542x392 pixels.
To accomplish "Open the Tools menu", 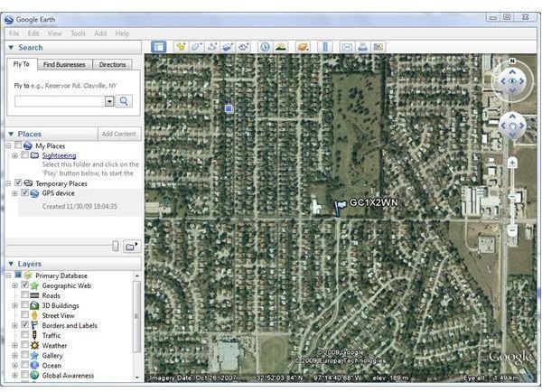I will (78, 33).
